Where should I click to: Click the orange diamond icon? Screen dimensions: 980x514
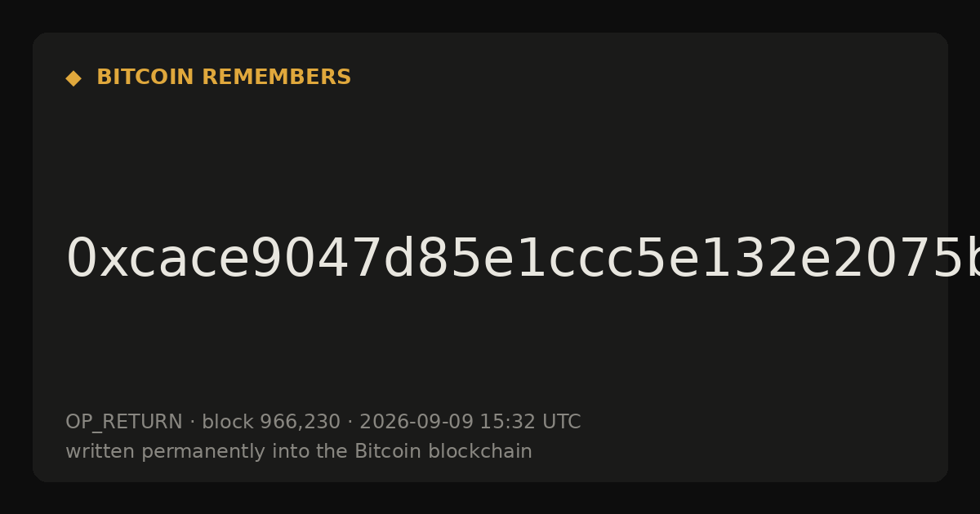73,78
